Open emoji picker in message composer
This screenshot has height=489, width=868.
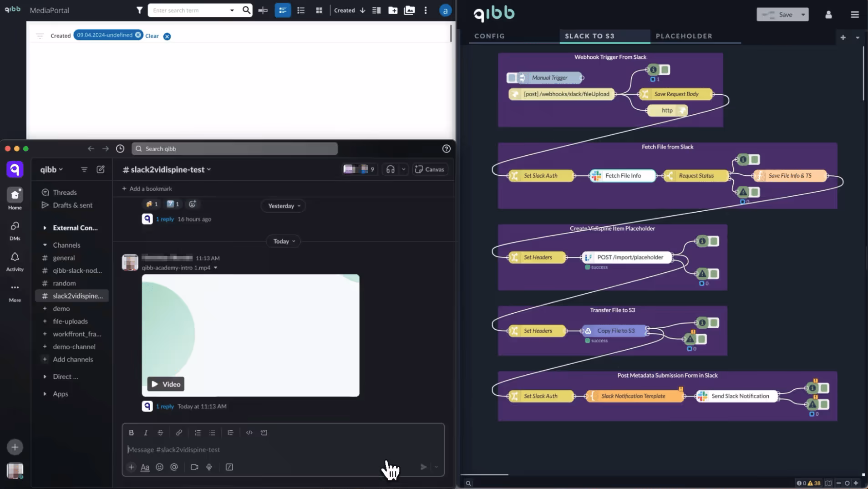(x=159, y=467)
